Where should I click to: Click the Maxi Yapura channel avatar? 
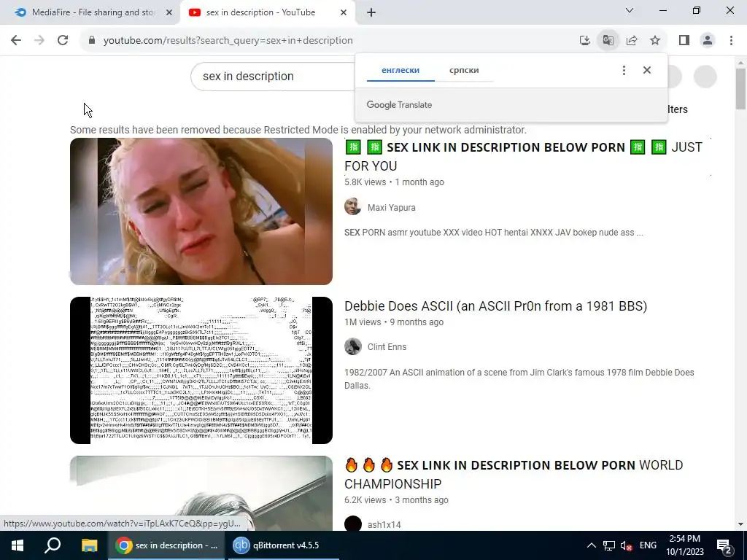(353, 207)
